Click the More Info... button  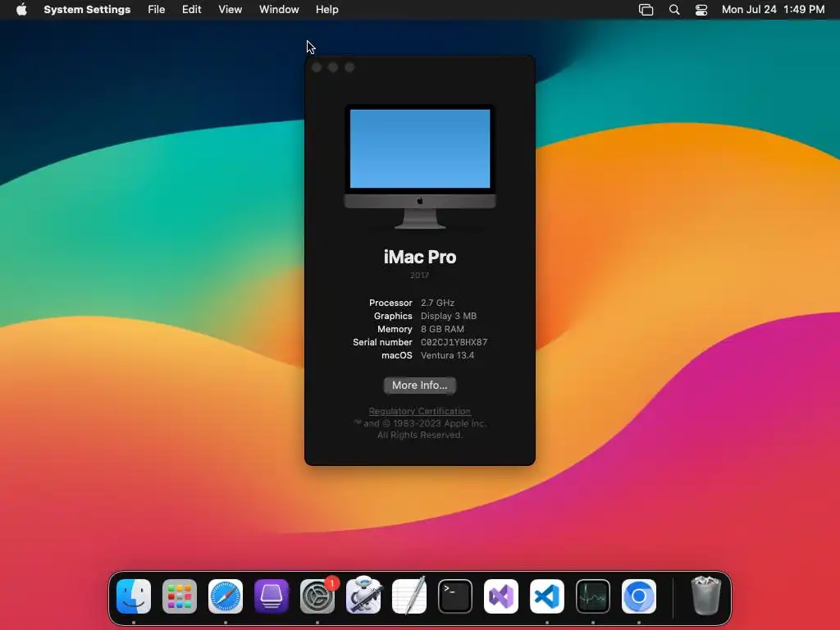coord(419,386)
